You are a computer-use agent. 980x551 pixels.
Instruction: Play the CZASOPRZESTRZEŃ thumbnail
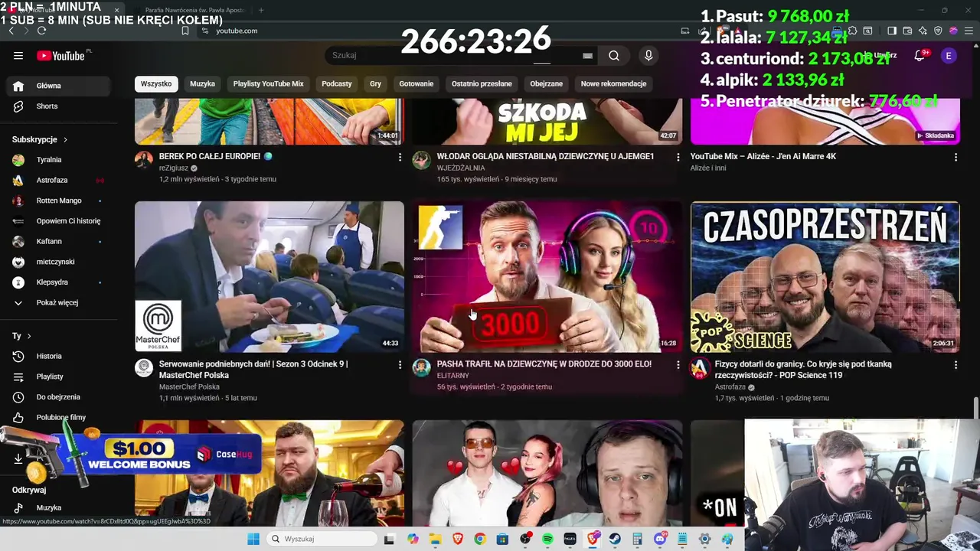825,276
